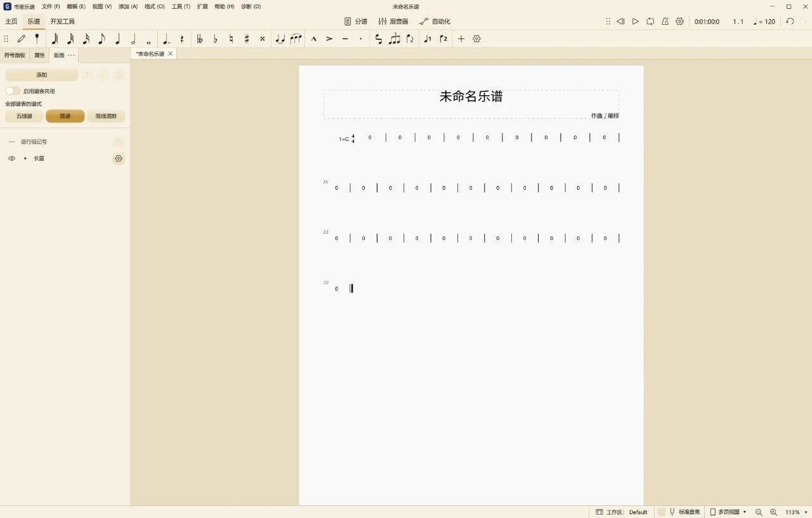Expand the 长笛 instrument row
Screen dimensions: 812x518
(x=25, y=158)
